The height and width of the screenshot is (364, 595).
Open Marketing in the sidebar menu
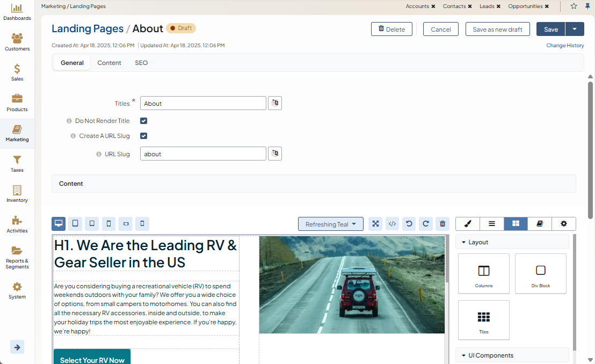point(17,134)
